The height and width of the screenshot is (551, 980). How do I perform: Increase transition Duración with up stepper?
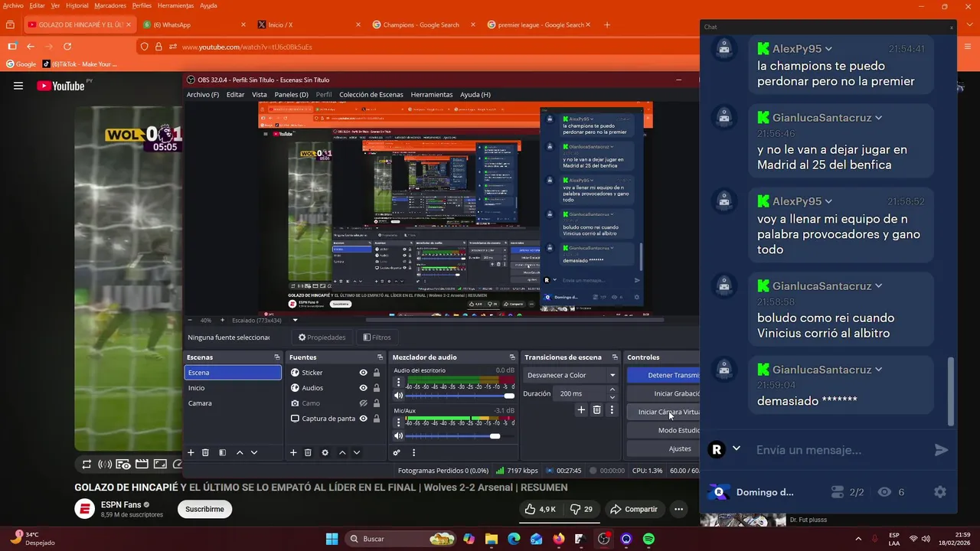coord(612,390)
